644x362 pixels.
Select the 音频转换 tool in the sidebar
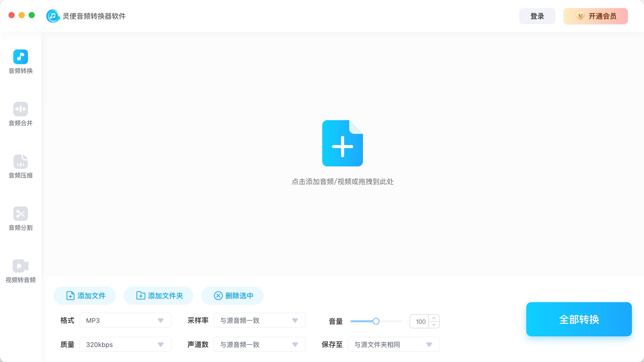point(21,62)
